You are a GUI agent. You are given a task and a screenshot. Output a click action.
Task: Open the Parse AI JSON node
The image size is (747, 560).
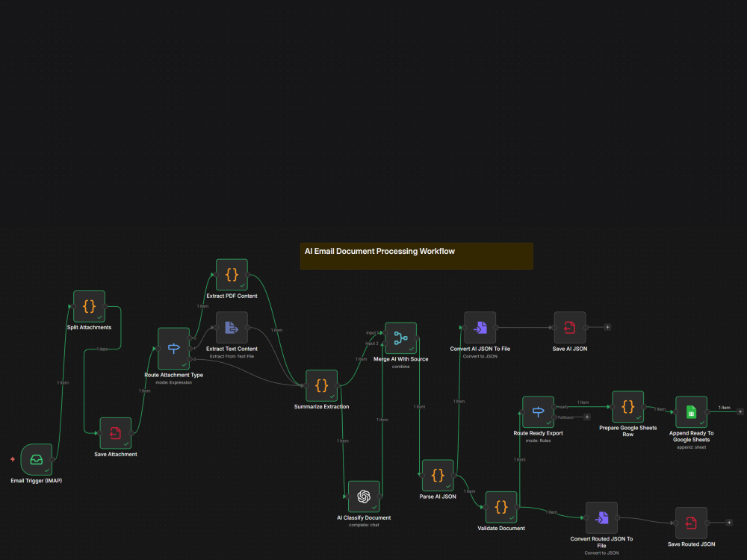click(438, 475)
